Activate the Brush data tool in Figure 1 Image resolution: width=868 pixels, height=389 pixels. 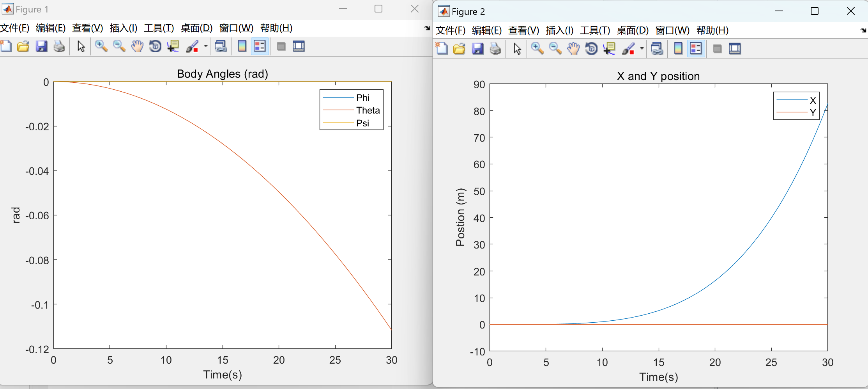193,46
